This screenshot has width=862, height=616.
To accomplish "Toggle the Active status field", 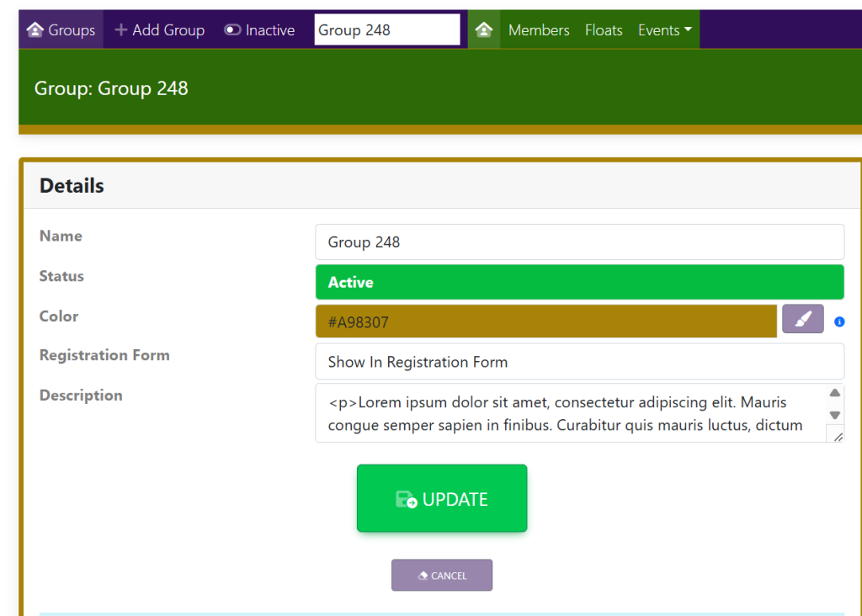I will click(579, 282).
